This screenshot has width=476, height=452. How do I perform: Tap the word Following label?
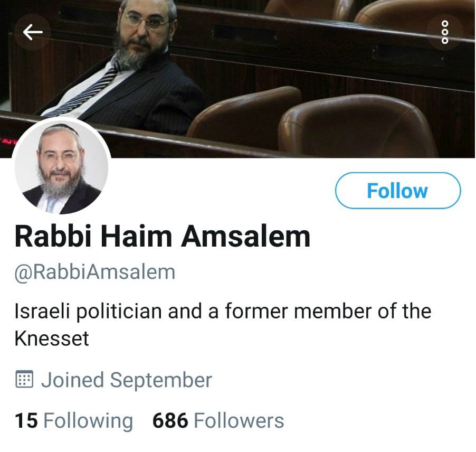click(x=88, y=421)
